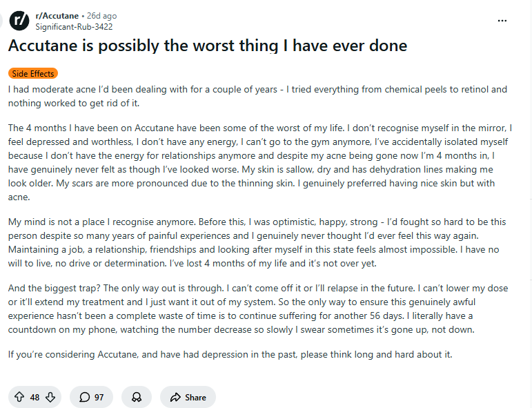
Task: Filter by the Side Effects flair
Action: [33, 73]
